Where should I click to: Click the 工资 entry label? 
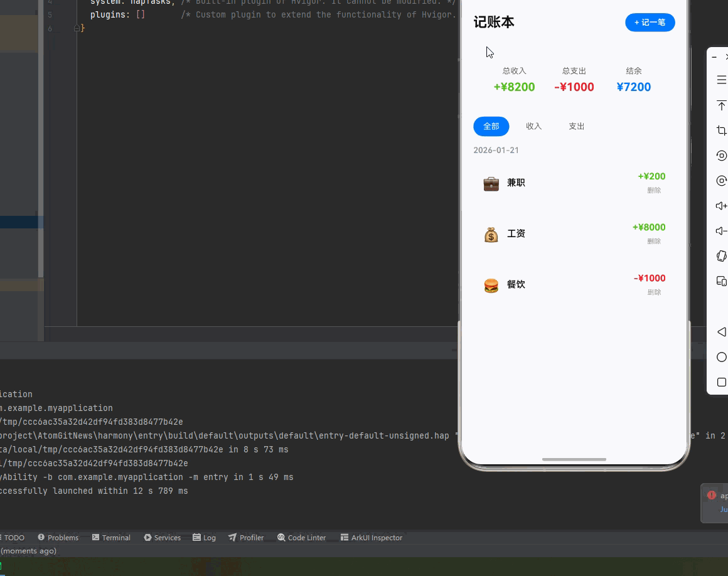coord(516,233)
